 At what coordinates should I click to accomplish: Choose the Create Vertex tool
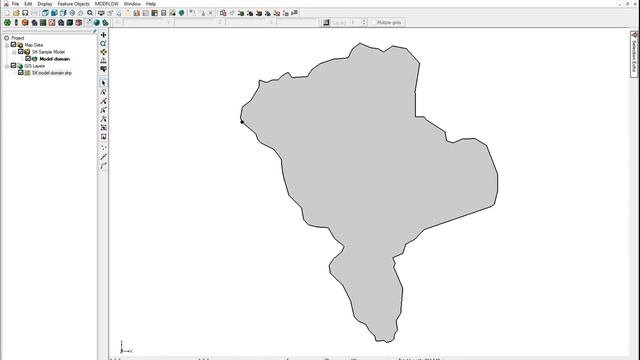(x=103, y=157)
